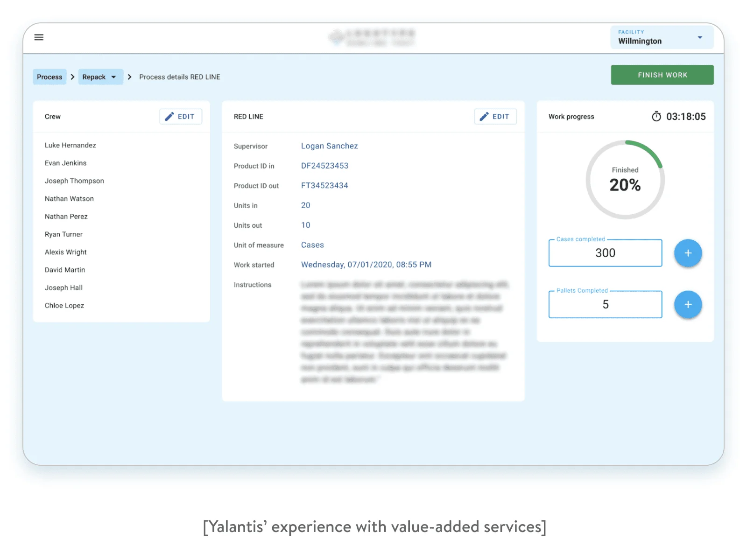The image size is (747, 560).
Task: Click the pencil Edit button in Crew panel
Action: click(x=180, y=117)
